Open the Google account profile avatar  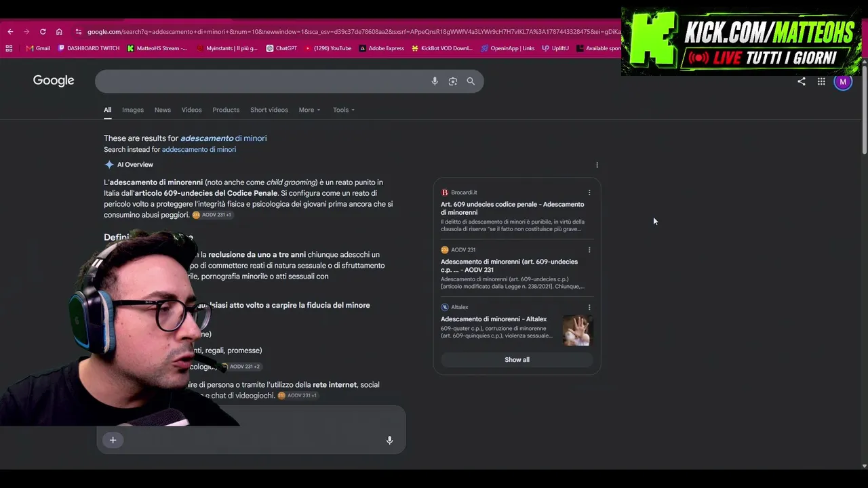pos(843,81)
